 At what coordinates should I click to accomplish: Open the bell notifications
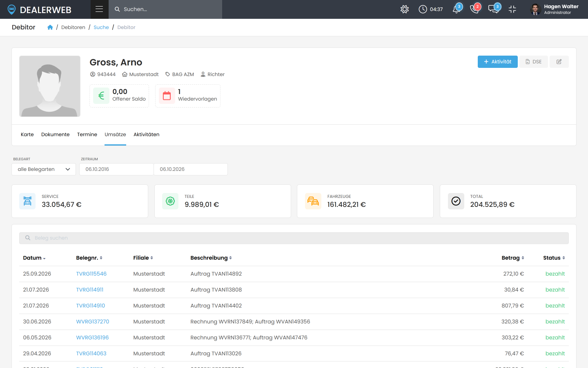pyautogui.click(x=457, y=9)
